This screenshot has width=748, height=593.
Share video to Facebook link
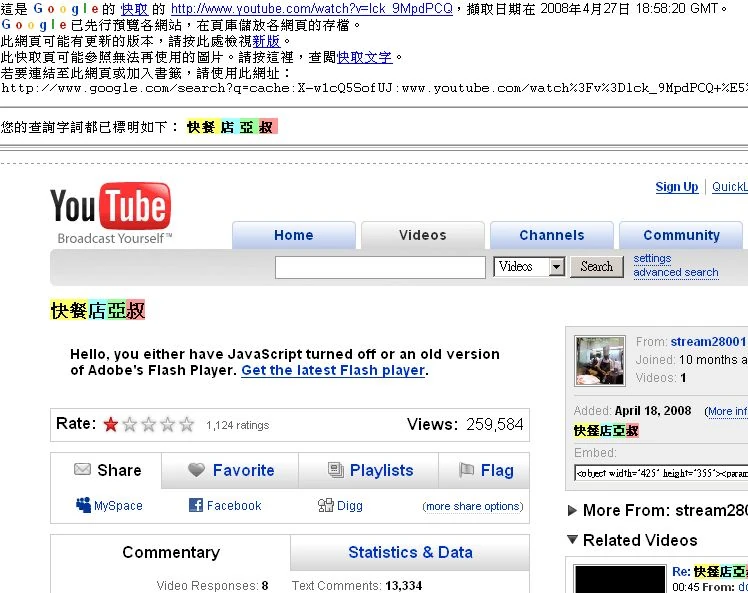point(234,506)
